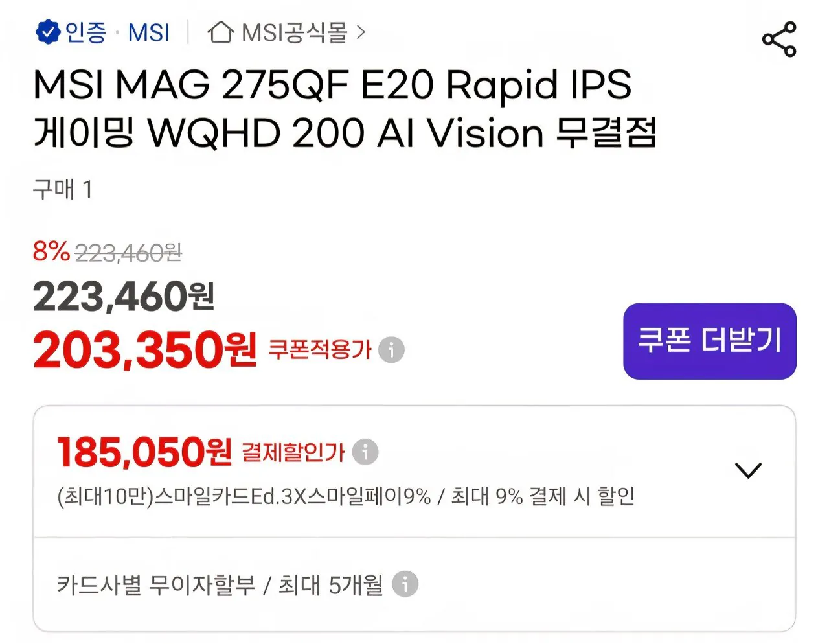
Task: Toggle the payment discount details panel open
Action: click(748, 470)
